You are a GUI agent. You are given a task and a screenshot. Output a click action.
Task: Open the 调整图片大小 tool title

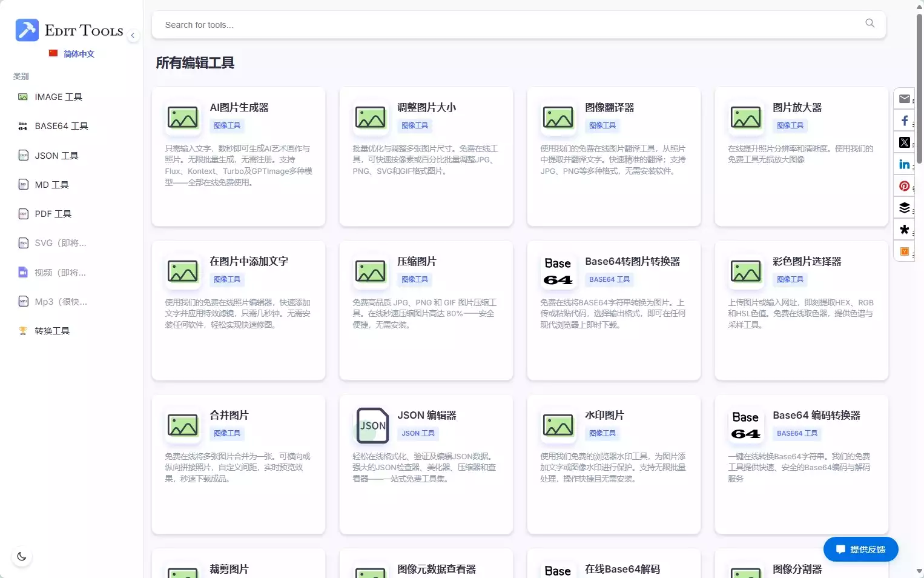coord(427,107)
